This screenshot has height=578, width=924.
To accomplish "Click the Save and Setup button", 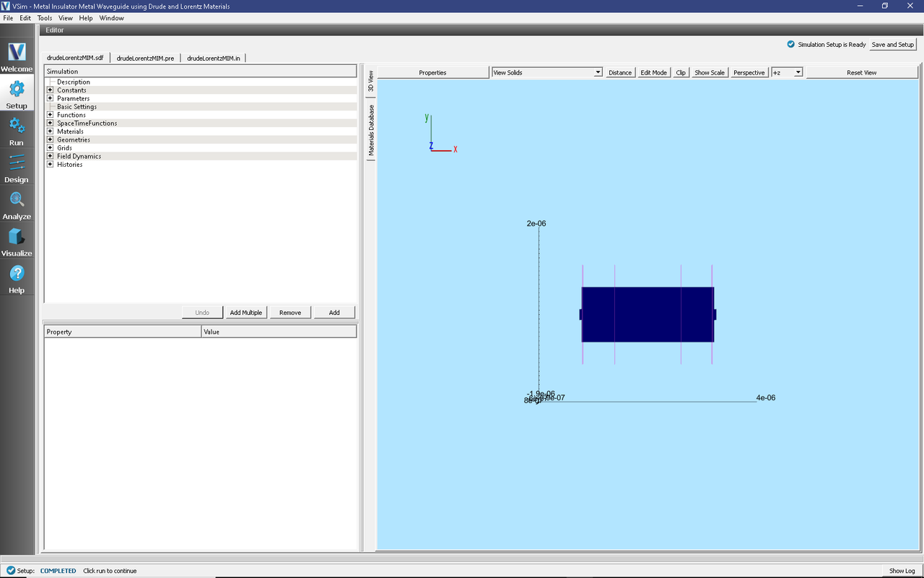I will pos(893,44).
